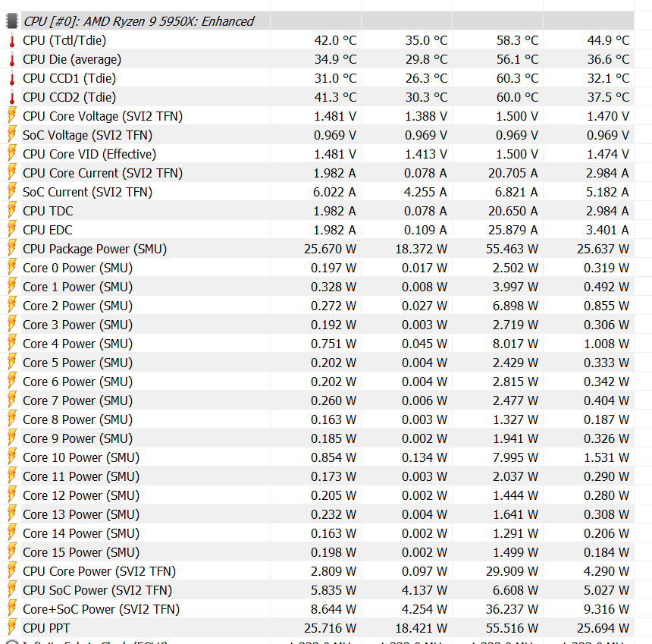Click lightning icon beside Core+SoC Power

pos(12,609)
